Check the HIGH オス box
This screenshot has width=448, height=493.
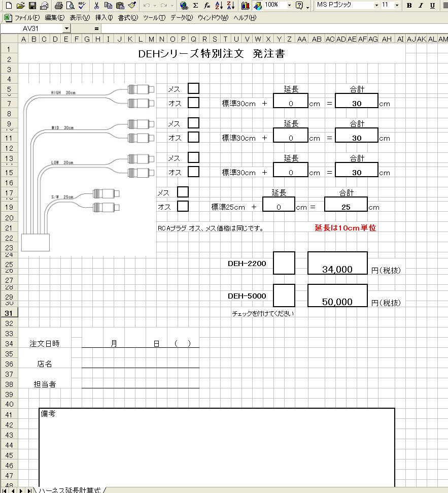(x=193, y=103)
